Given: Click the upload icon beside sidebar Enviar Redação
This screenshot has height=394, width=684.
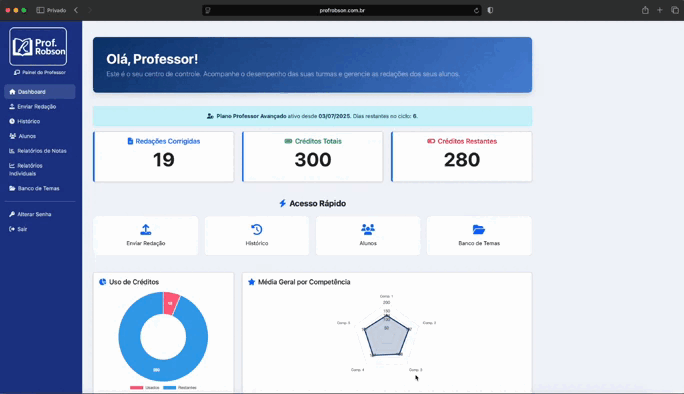Looking at the screenshot, I should tap(12, 106).
